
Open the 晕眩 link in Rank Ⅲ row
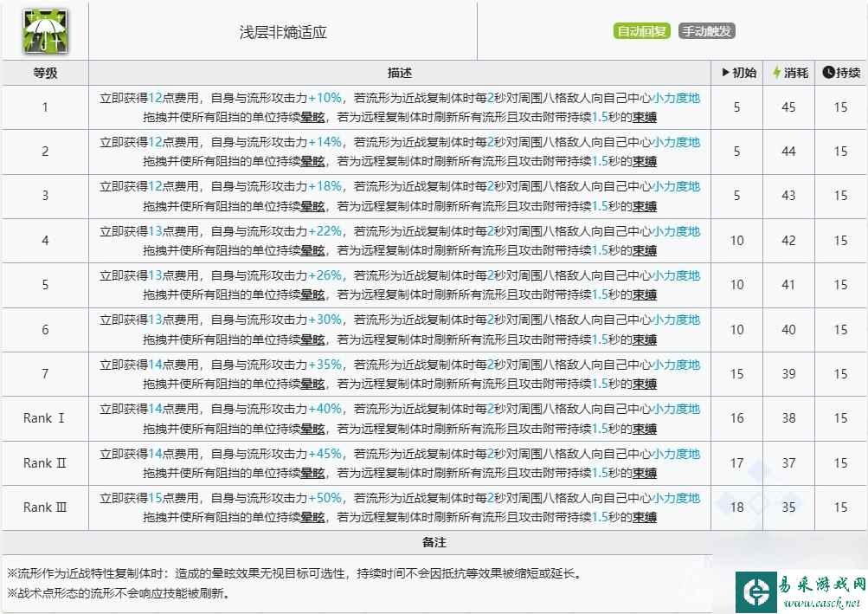(312, 517)
